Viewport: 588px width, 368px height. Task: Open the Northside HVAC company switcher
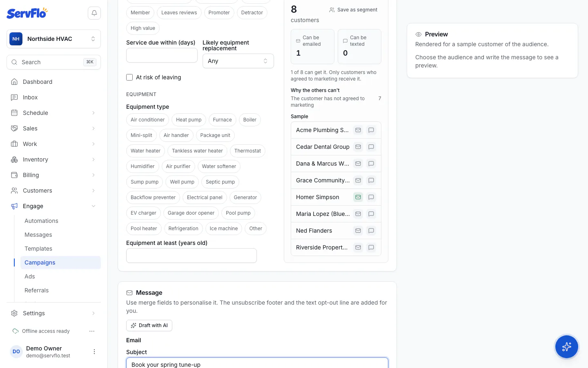(53, 39)
